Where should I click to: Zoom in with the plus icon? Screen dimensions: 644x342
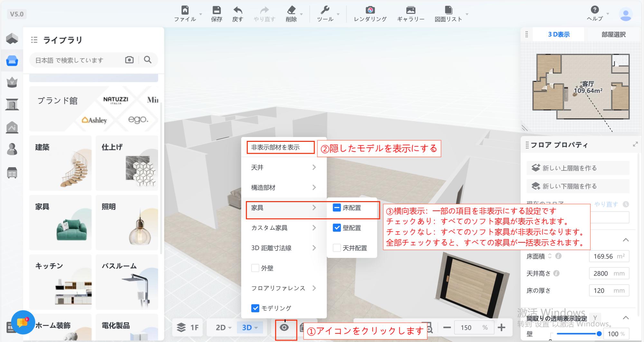[x=501, y=327]
